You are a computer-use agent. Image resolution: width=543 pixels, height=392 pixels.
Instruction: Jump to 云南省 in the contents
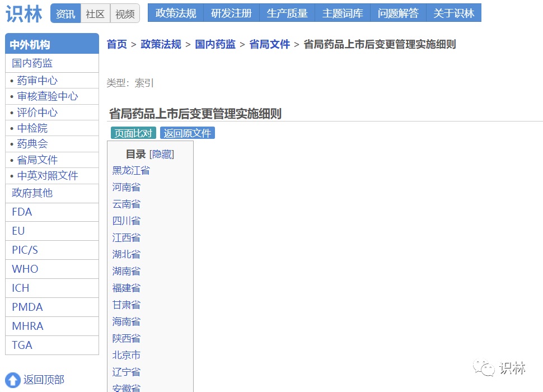(127, 204)
